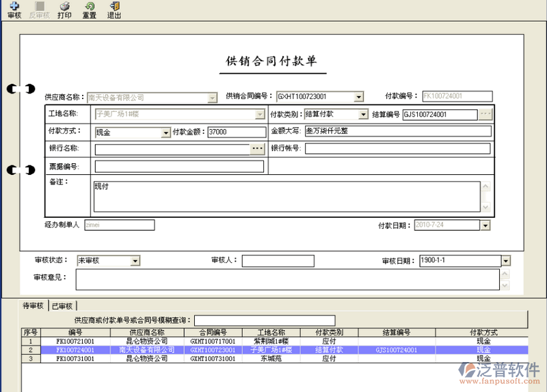Click the 付款金额 input field
547x392 pixels.
click(x=236, y=132)
